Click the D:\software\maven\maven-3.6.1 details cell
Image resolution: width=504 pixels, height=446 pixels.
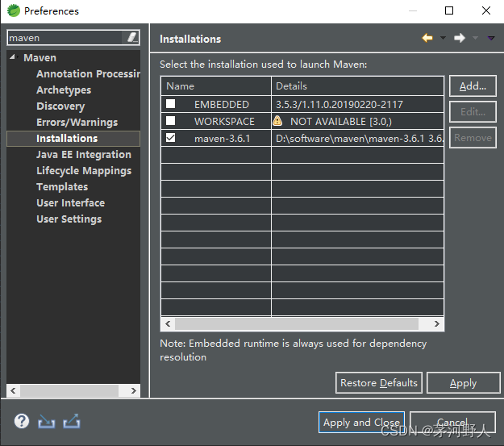coord(357,139)
